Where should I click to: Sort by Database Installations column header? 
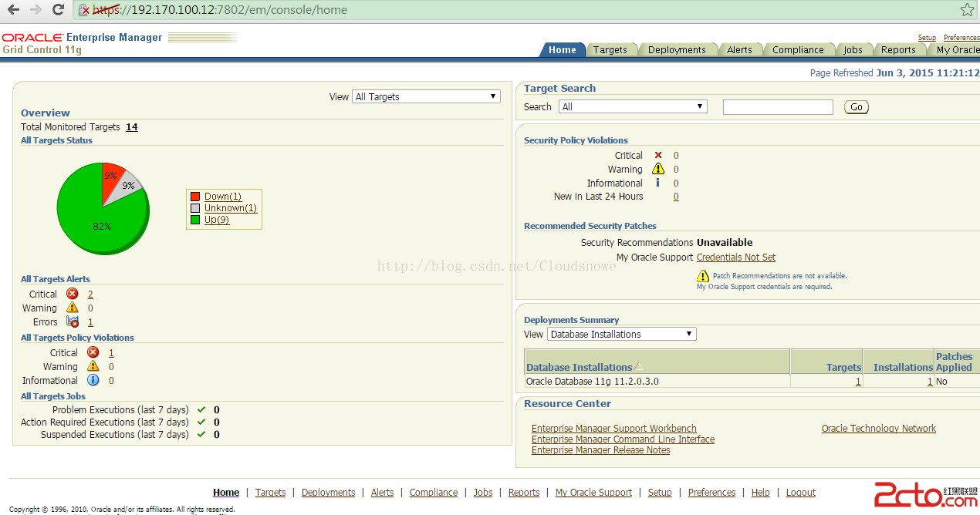point(579,367)
